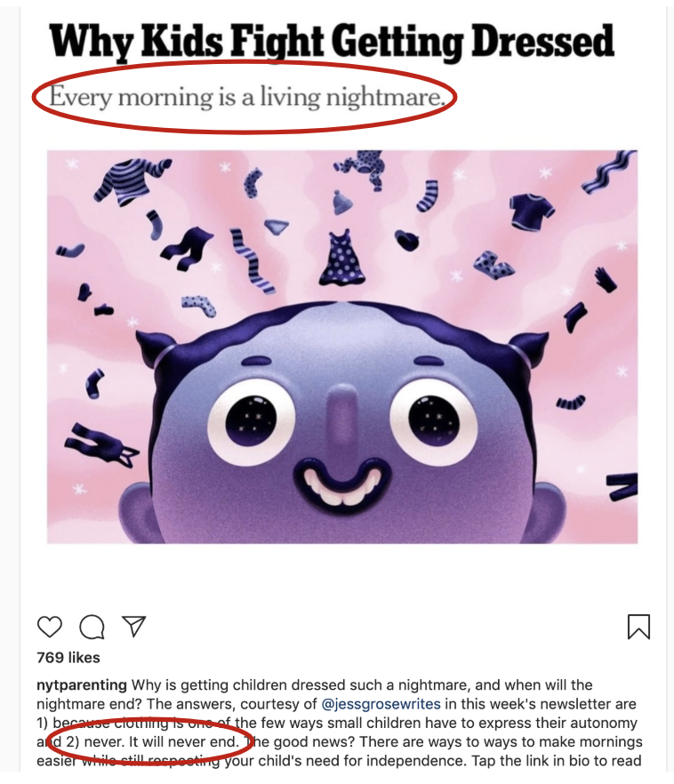
Task: Open comments via speech bubble icon
Action: (92, 627)
